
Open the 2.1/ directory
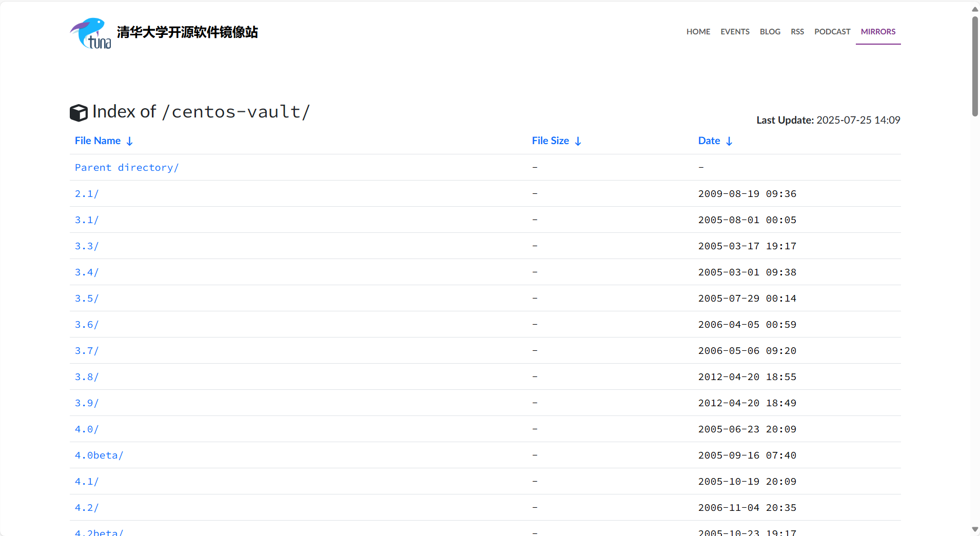coord(87,194)
